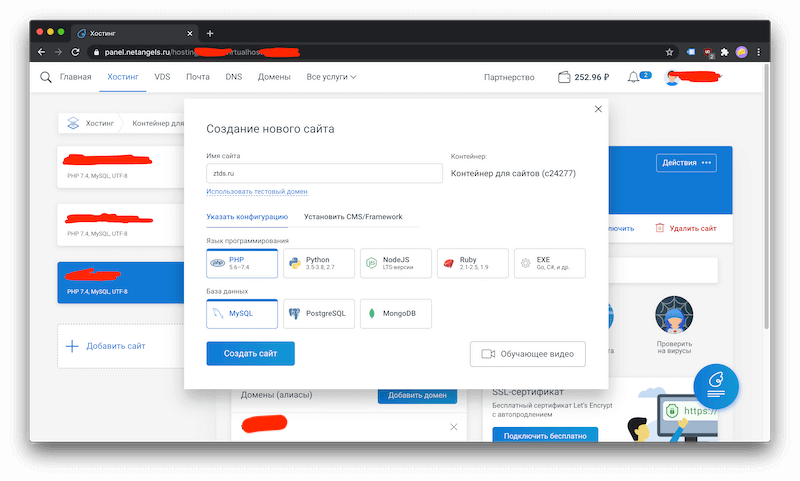Reload the page in browser

click(77, 52)
